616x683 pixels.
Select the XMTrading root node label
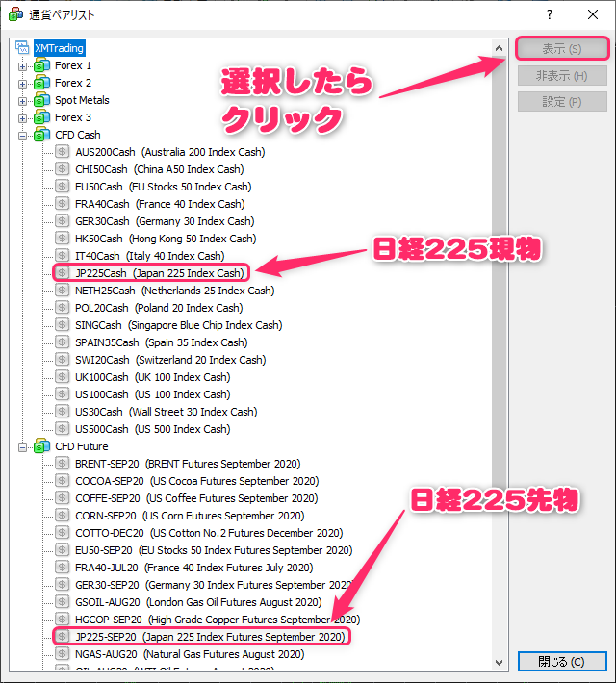pos(60,48)
